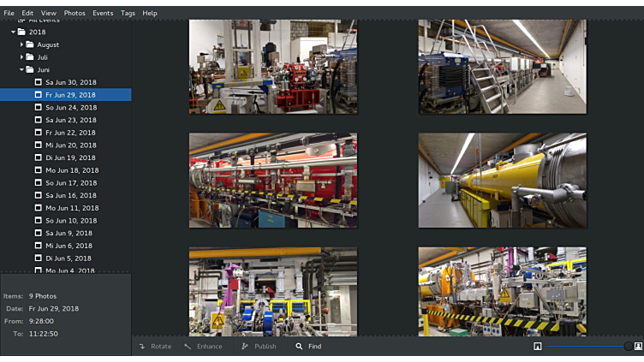Open the Photos menu
644x362 pixels.
coord(75,13)
